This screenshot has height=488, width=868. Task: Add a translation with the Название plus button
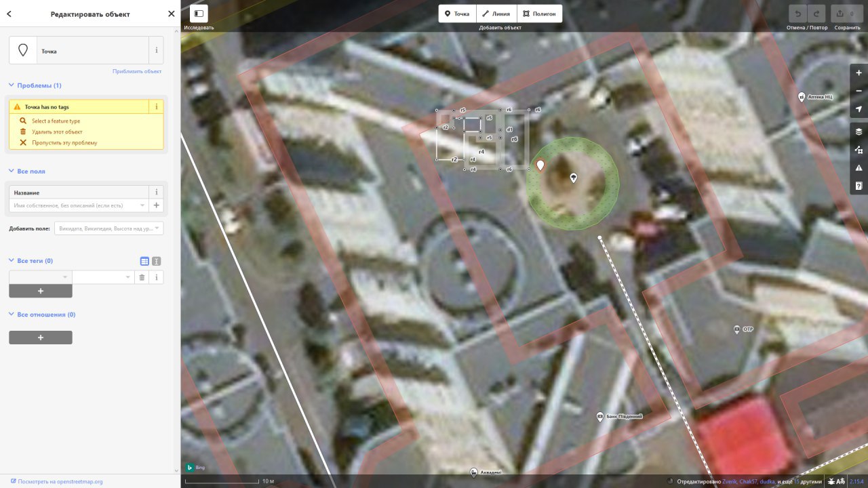[x=157, y=205]
